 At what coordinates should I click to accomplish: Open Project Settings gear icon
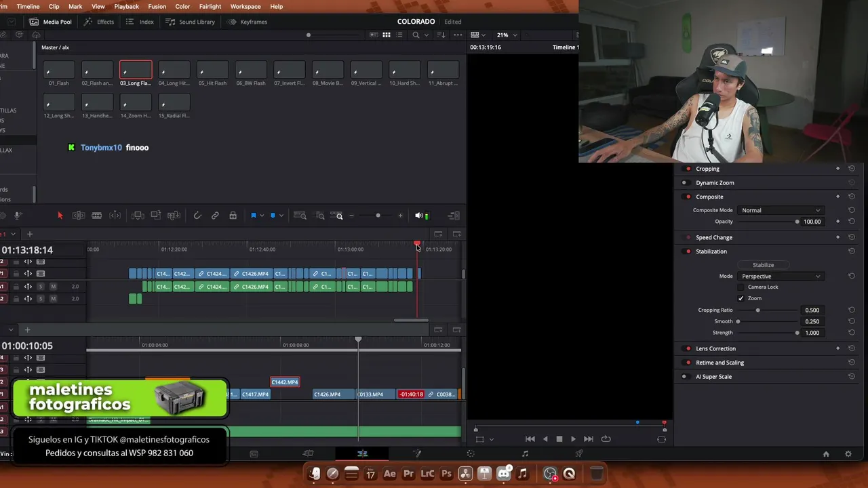coord(848,454)
